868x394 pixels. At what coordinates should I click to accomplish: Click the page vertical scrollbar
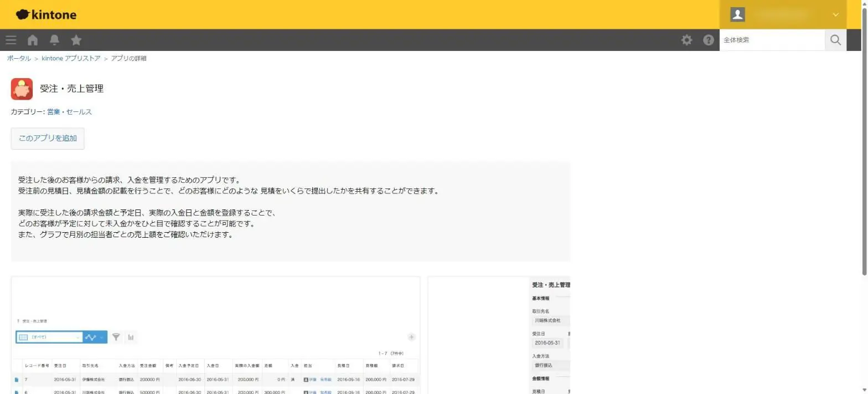(864, 141)
